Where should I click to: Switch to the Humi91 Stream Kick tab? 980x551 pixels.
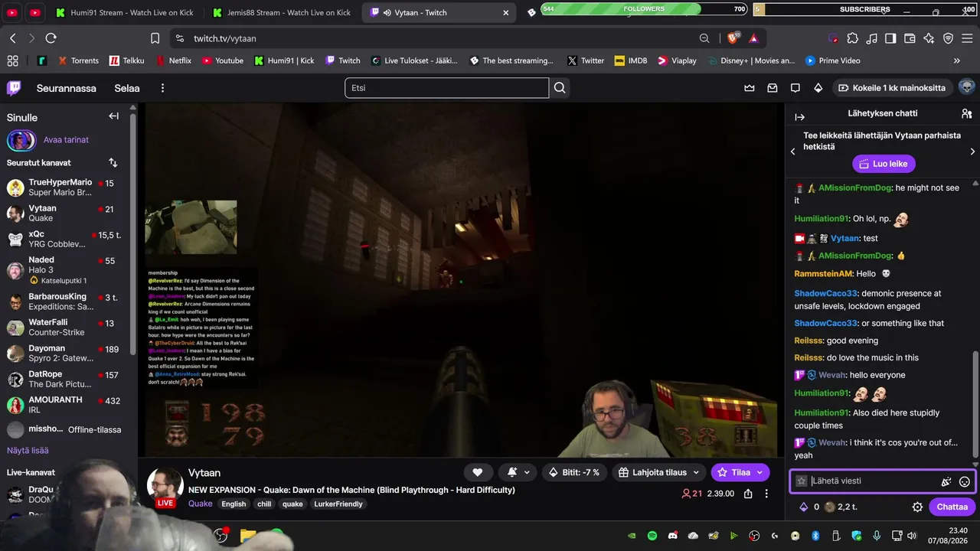pyautogui.click(x=122, y=12)
